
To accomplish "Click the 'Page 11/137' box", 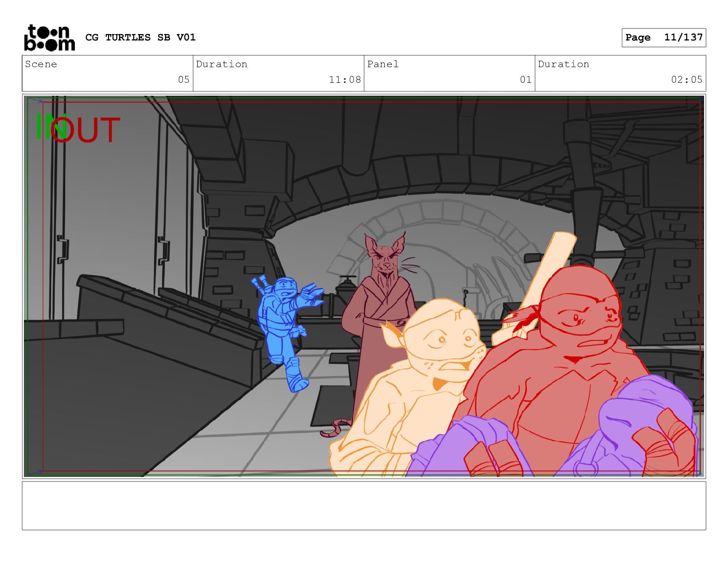I will (664, 38).
